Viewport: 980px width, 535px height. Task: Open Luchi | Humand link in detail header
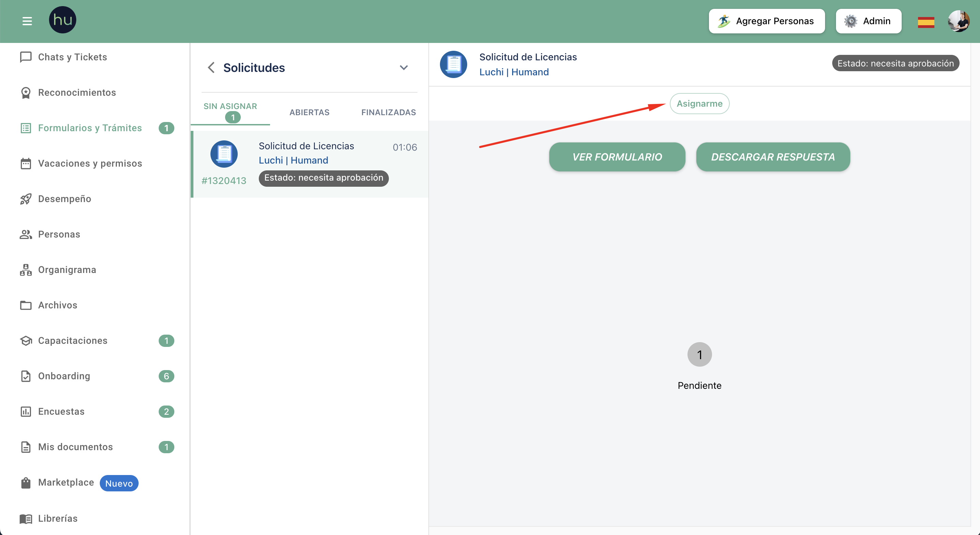point(513,72)
